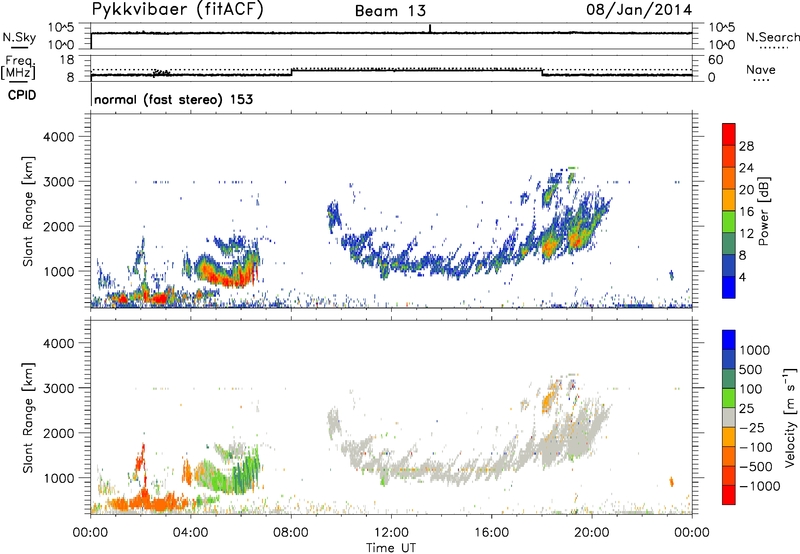Click the Nave legend label
The height and width of the screenshot is (554, 800).
(761, 69)
